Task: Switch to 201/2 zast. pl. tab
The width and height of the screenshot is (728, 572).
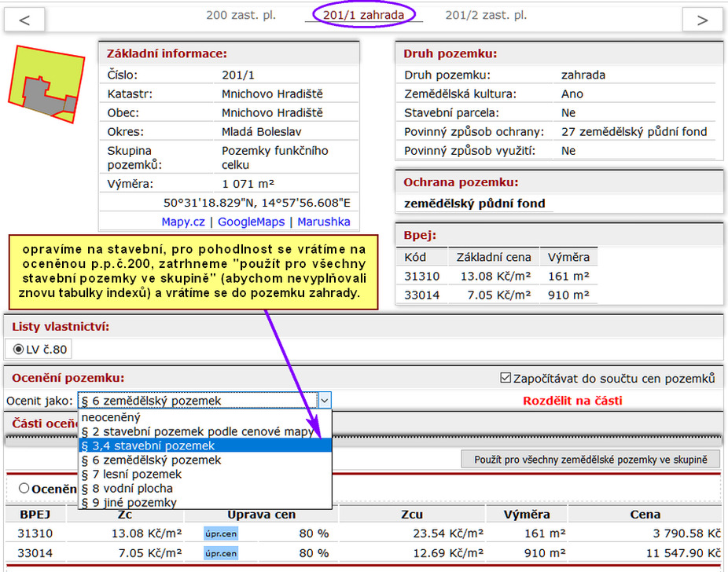Action: [486, 15]
